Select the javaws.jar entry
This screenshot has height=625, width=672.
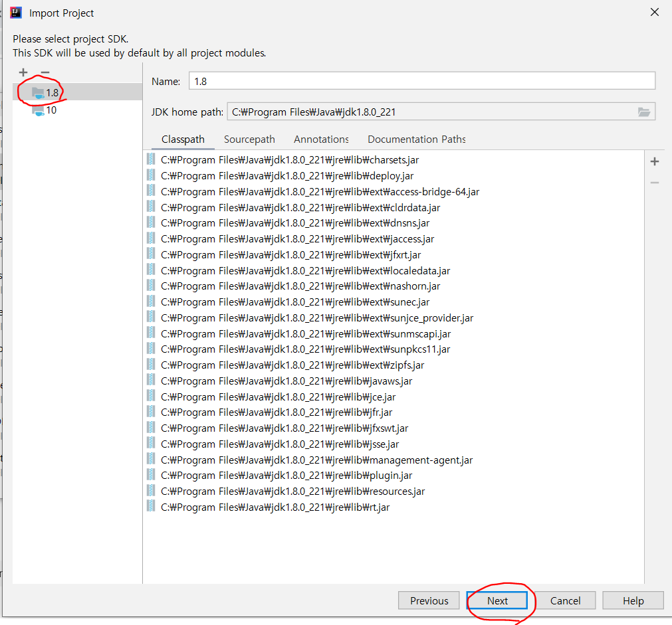393,381
